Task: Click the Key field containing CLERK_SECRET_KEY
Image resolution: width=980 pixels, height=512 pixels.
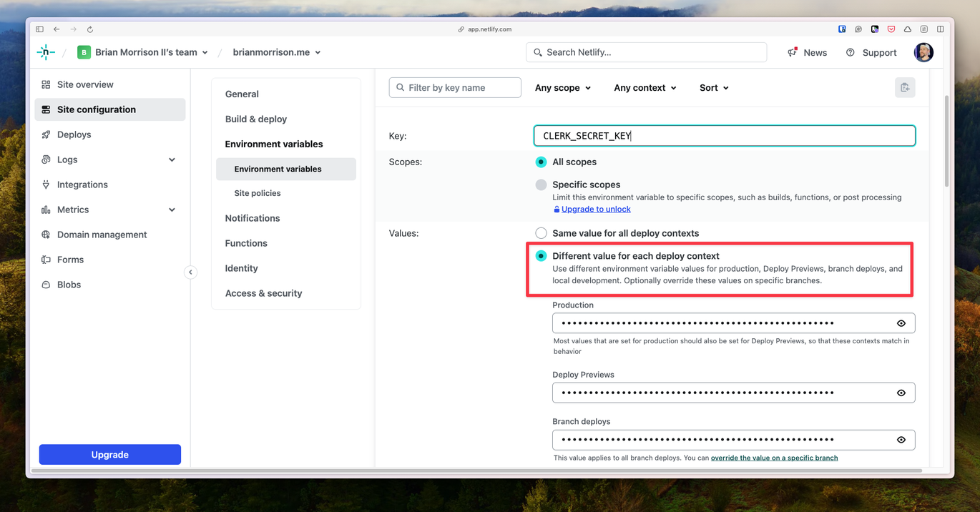Action: (x=725, y=136)
